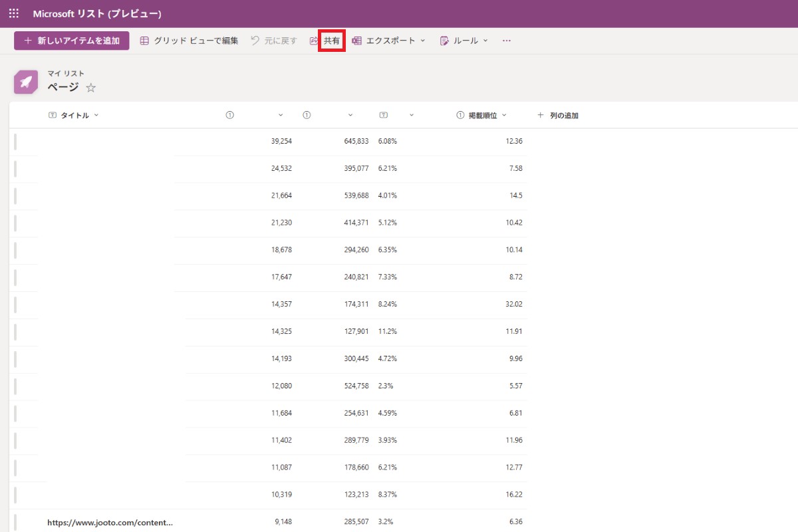Expand the エクスポート dropdown arrow

422,41
